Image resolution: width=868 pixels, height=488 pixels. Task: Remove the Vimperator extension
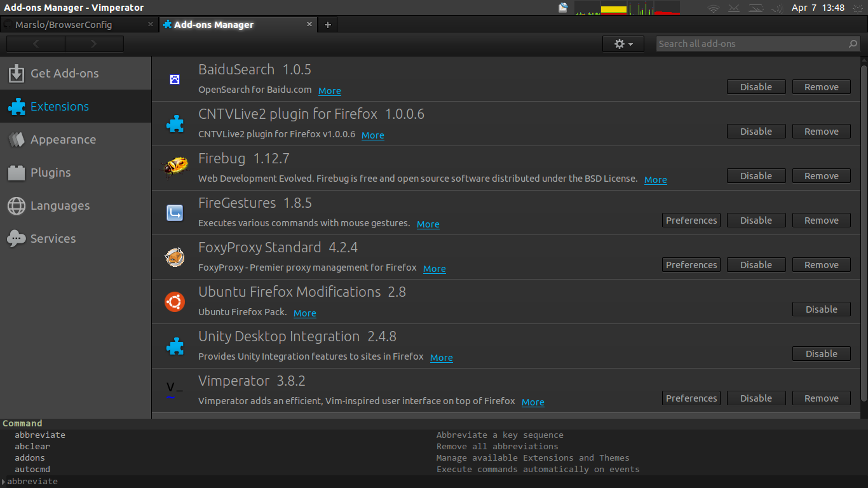[x=822, y=398]
